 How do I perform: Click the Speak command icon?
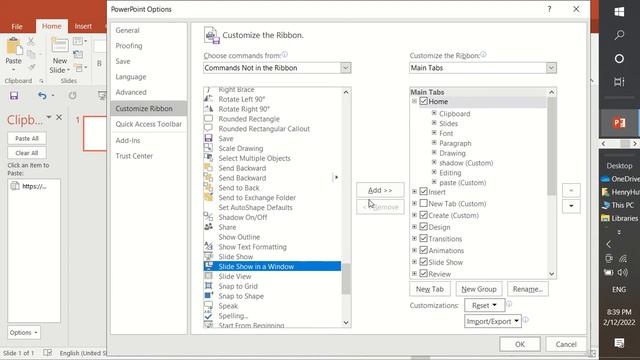pos(209,305)
